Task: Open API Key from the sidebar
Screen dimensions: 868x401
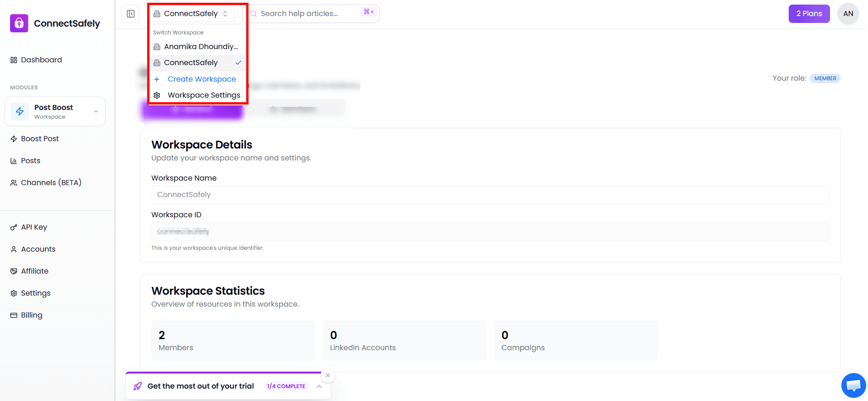Action: point(34,227)
